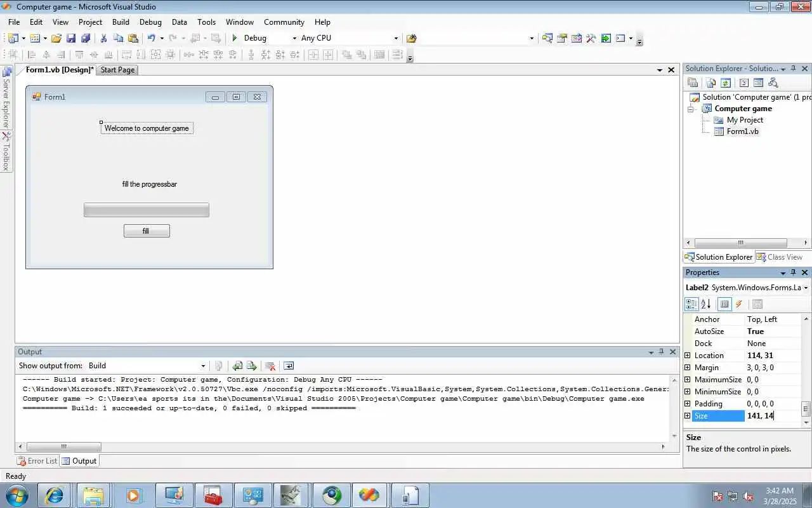Open the Toolbox hammer-and-wrench toolbar icon
Screen dimensions: 812x508
coord(591,38)
